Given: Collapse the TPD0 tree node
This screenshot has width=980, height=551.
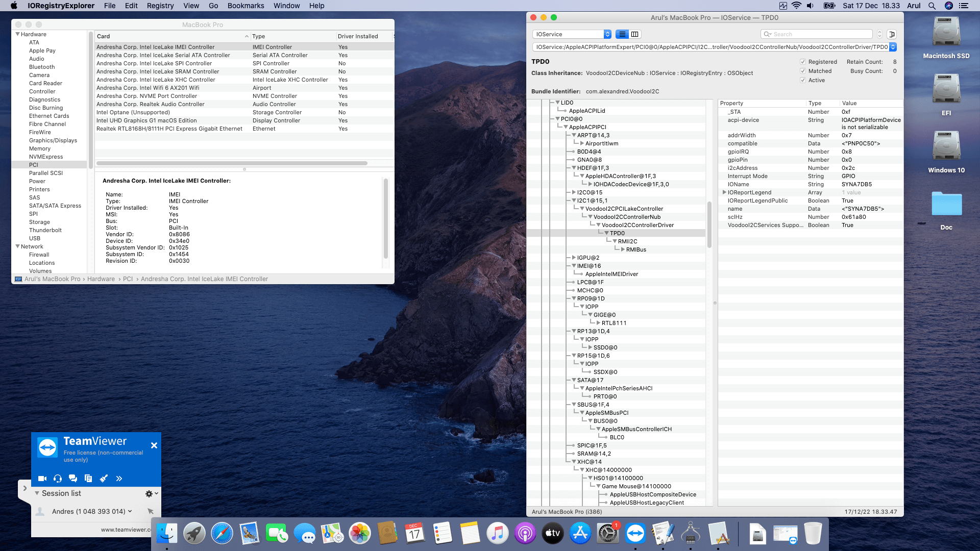Looking at the screenshot, I should (x=606, y=233).
